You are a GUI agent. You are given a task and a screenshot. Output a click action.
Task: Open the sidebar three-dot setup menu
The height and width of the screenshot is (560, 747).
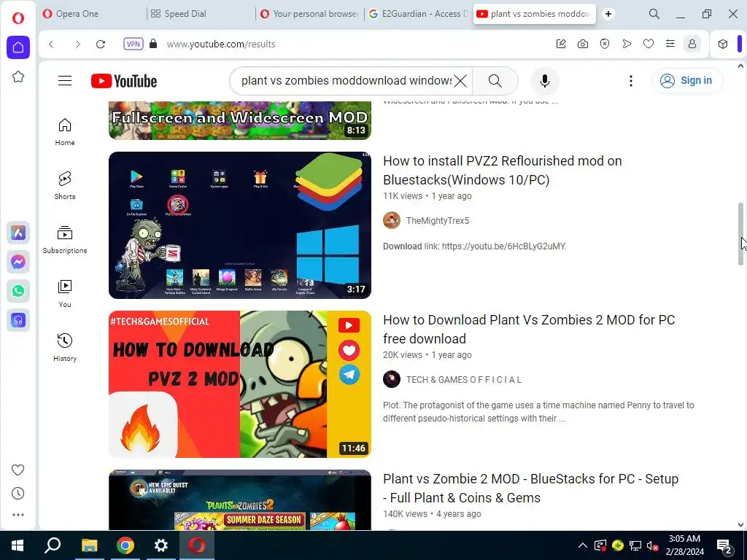point(18,515)
